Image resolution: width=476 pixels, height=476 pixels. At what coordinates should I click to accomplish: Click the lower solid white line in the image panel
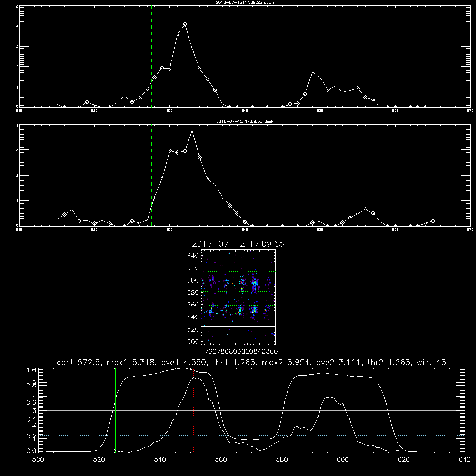(x=238, y=326)
